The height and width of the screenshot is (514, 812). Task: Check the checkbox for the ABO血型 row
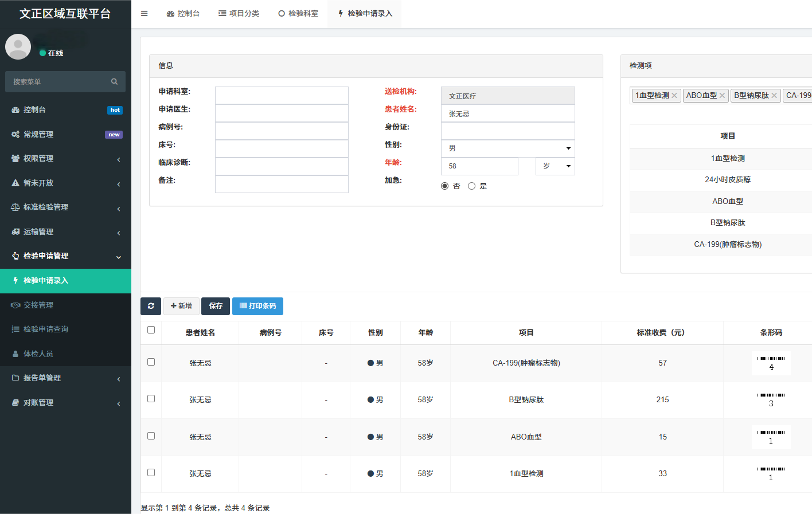click(x=151, y=436)
